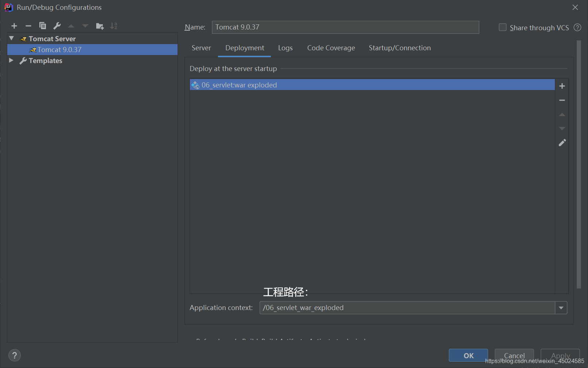Open help for Share through VCS
Viewport: 588px width, 368px height.
[577, 27]
